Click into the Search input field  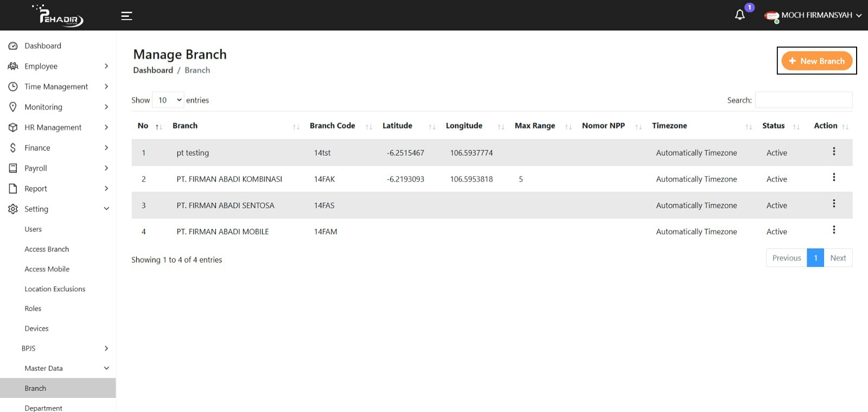[803, 100]
